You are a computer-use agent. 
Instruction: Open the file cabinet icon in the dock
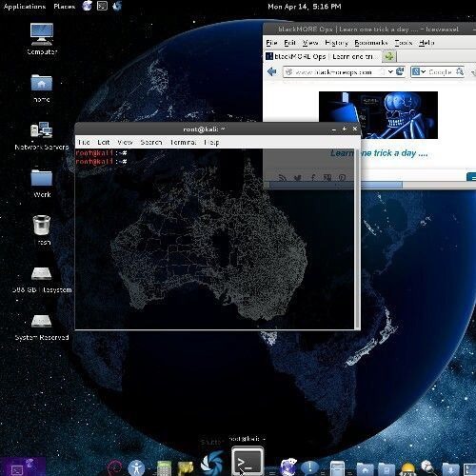point(337,468)
